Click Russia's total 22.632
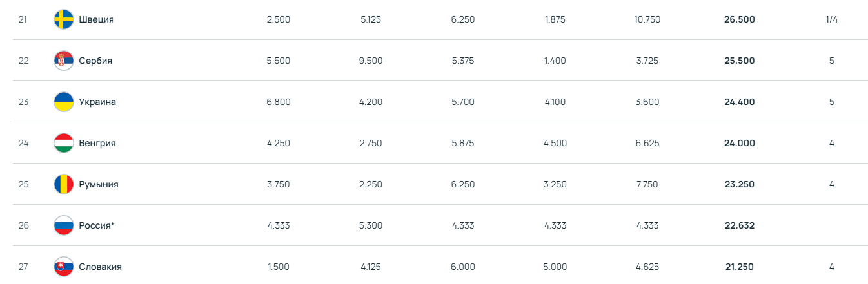Image resolution: width=868 pixels, height=284 pixels. 739,225
